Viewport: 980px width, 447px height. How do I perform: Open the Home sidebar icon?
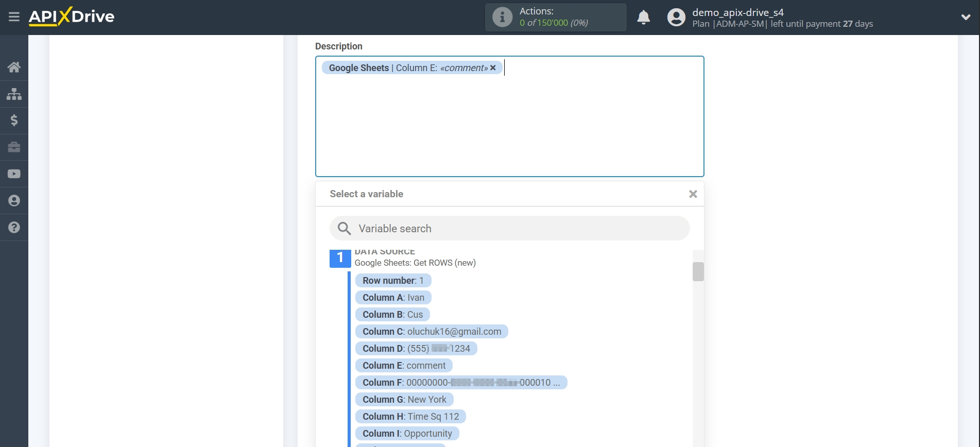click(x=14, y=67)
